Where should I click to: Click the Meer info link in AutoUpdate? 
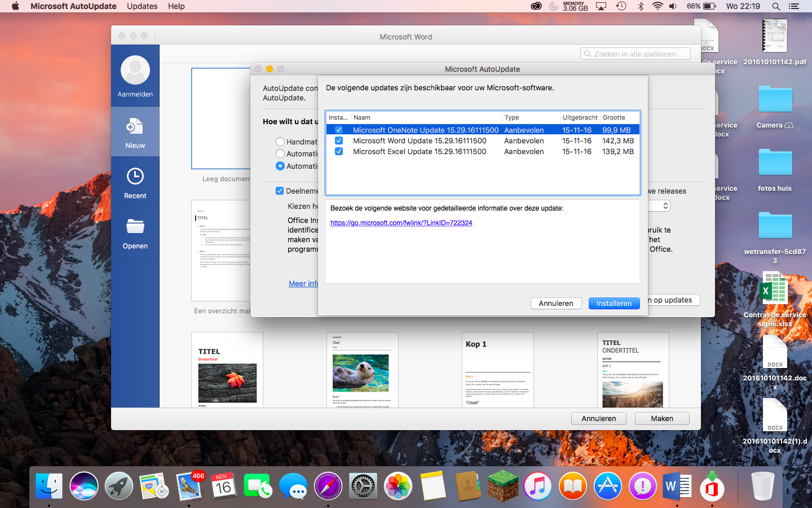click(303, 283)
